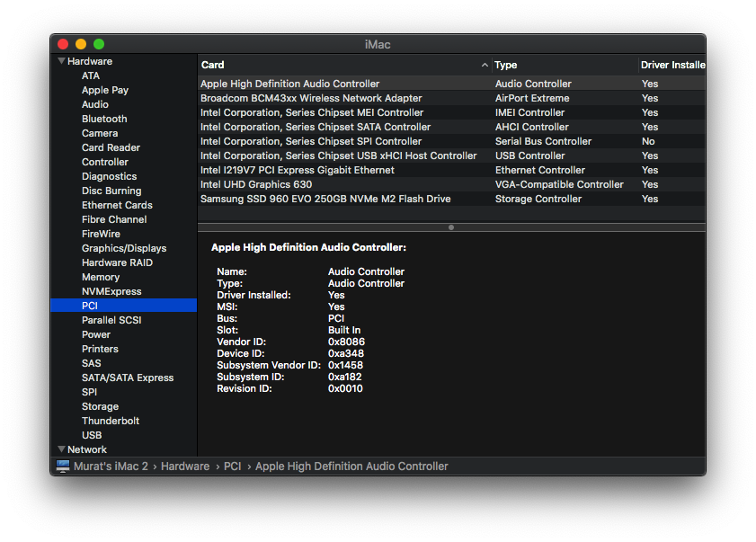Open the FireWire category
756x542 pixels.
coord(101,234)
